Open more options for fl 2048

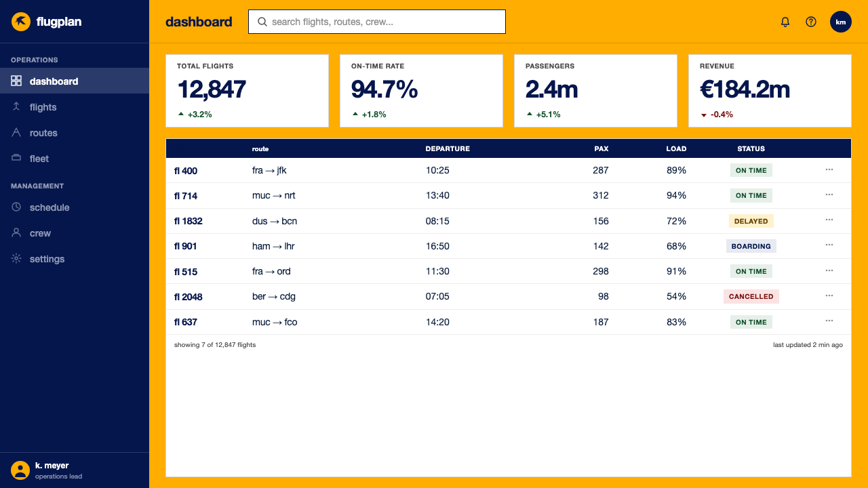(x=829, y=296)
